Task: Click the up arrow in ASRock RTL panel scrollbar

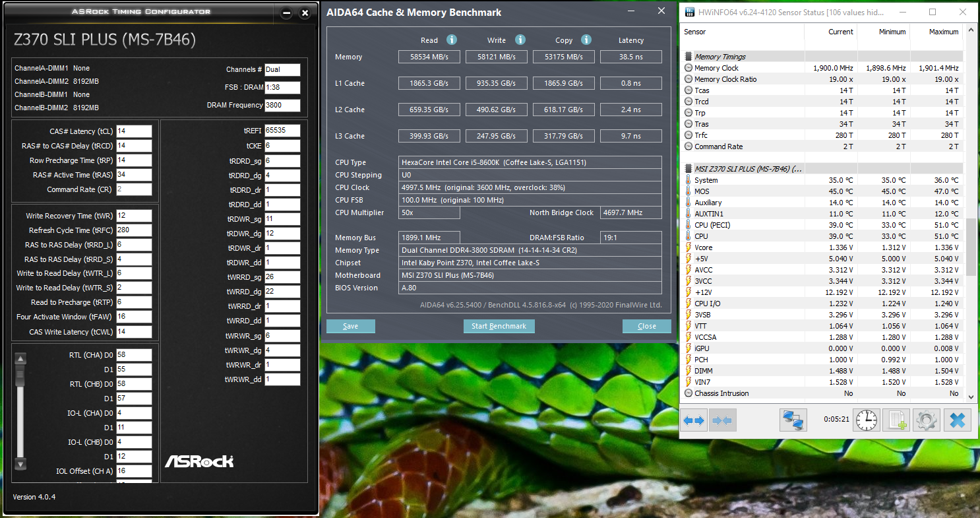Action: click(x=20, y=359)
